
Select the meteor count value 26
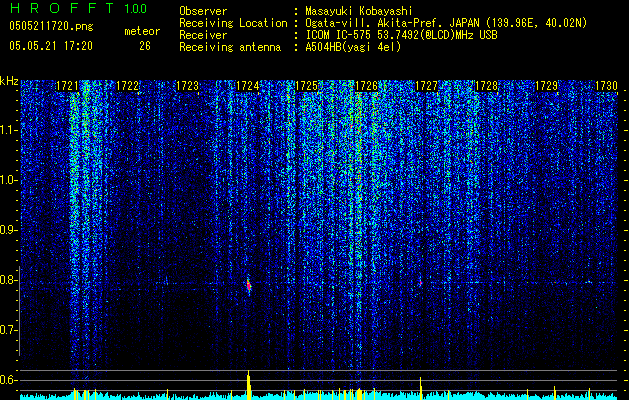pyautogui.click(x=145, y=46)
